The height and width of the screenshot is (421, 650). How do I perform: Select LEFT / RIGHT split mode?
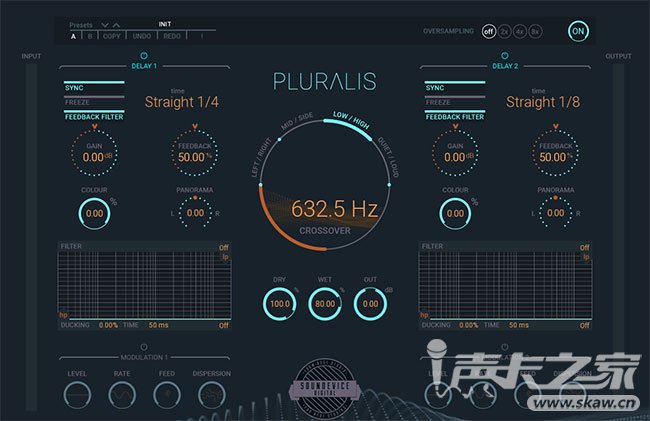[x=261, y=157]
